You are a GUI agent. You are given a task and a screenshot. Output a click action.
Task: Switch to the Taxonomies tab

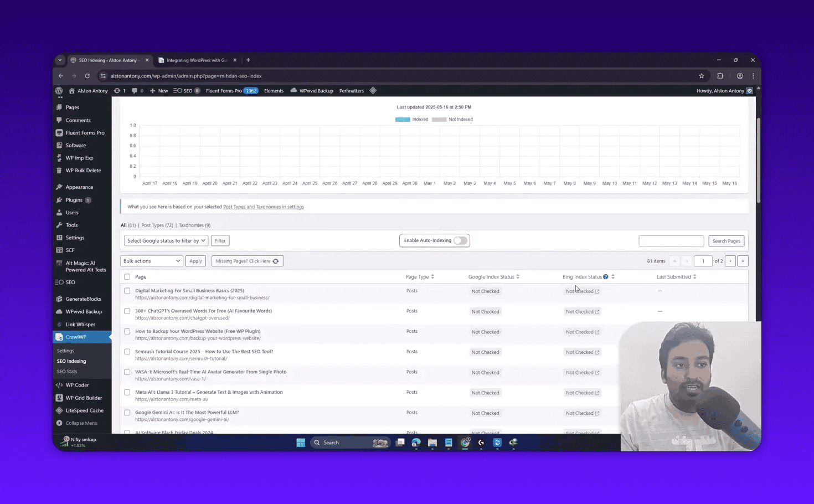[190, 225]
